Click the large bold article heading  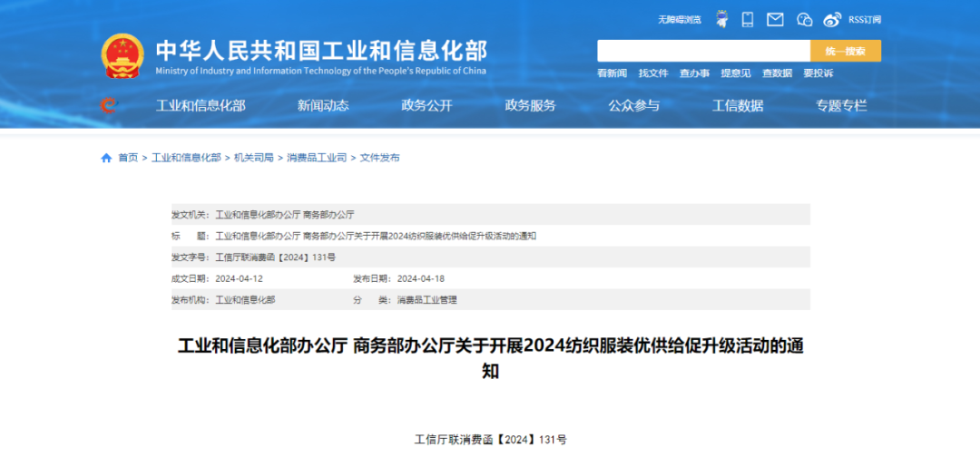coord(491,358)
